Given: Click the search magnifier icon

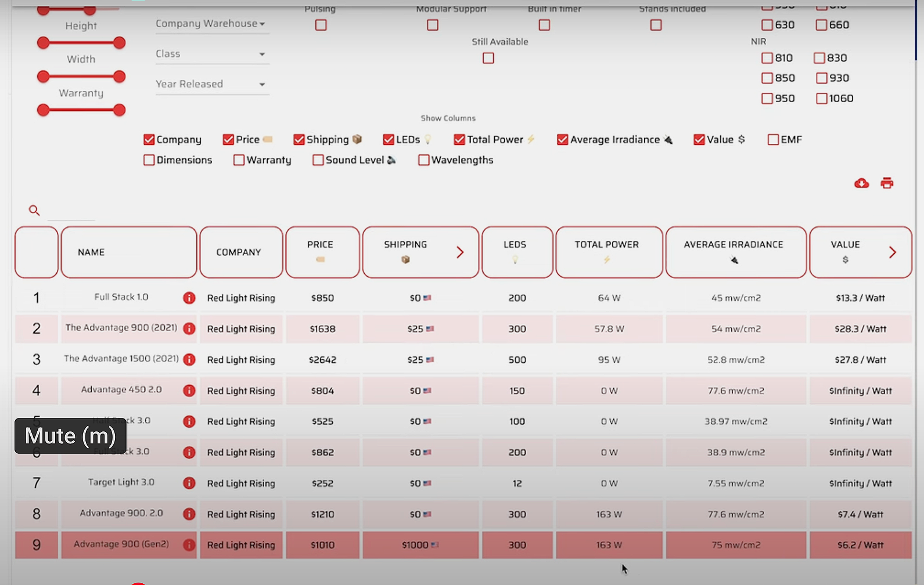Looking at the screenshot, I should tap(34, 210).
